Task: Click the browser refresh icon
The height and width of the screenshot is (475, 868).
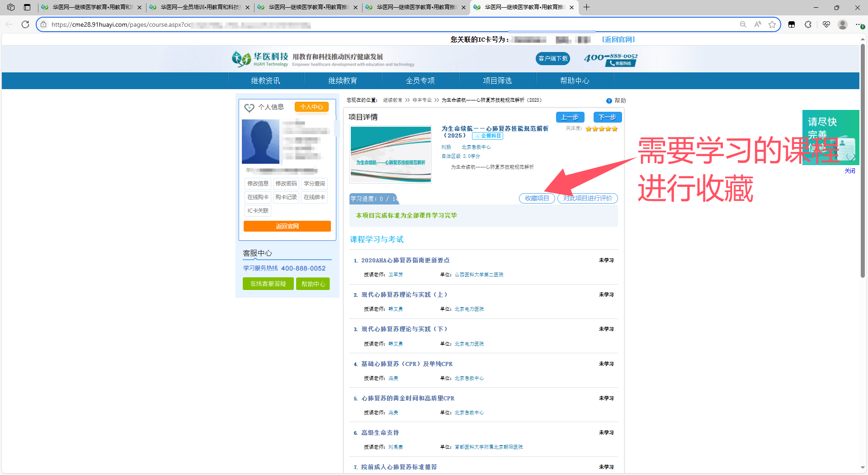Action: point(25,24)
